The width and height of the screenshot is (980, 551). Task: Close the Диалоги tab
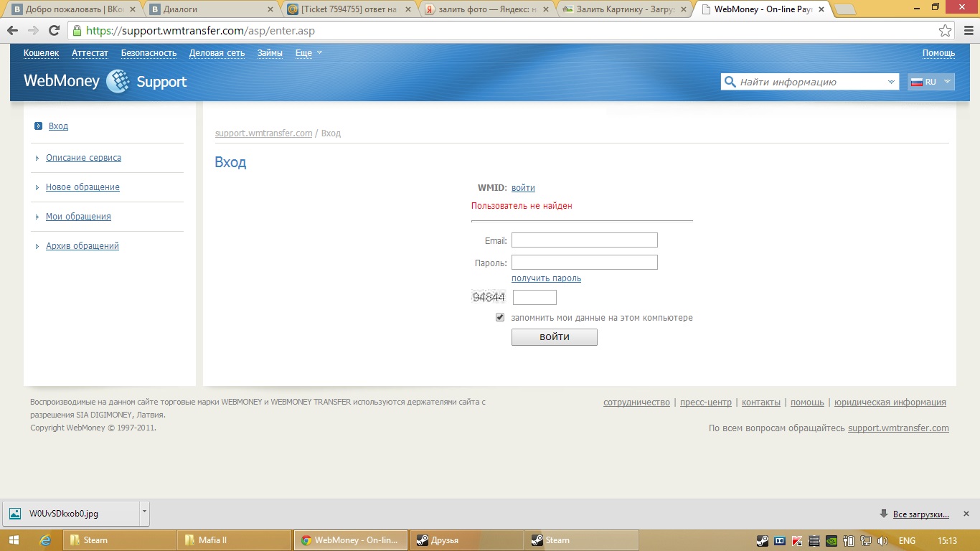(x=269, y=10)
